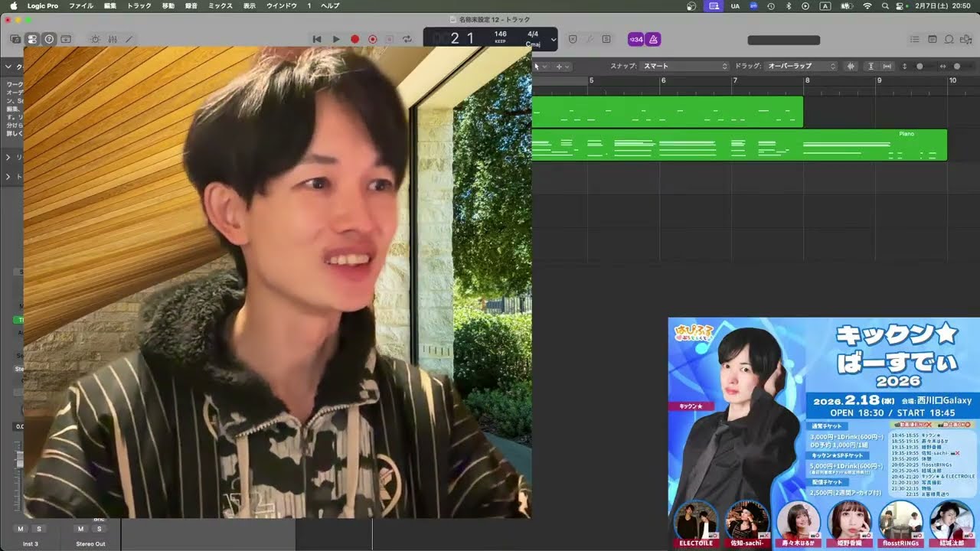Solo the Inst 3 channel strip
The image size is (980, 551).
(38, 529)
